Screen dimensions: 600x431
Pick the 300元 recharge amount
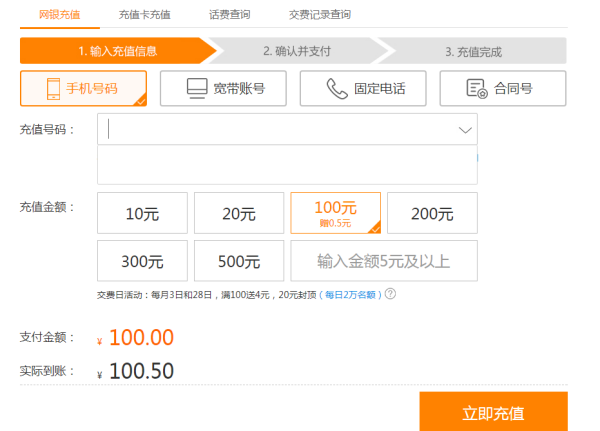142,261
